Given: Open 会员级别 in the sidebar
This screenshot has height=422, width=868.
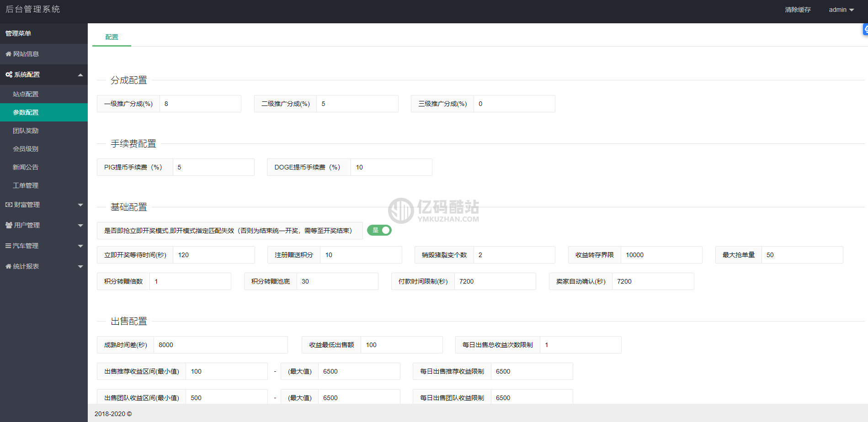Looking at the screenshot, I should 44,149.
